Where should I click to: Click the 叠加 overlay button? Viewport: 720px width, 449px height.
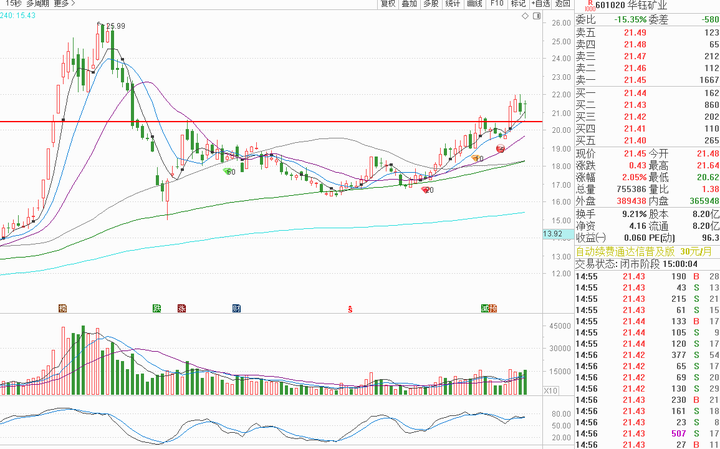pyautogui.click(x=409, y=4)
